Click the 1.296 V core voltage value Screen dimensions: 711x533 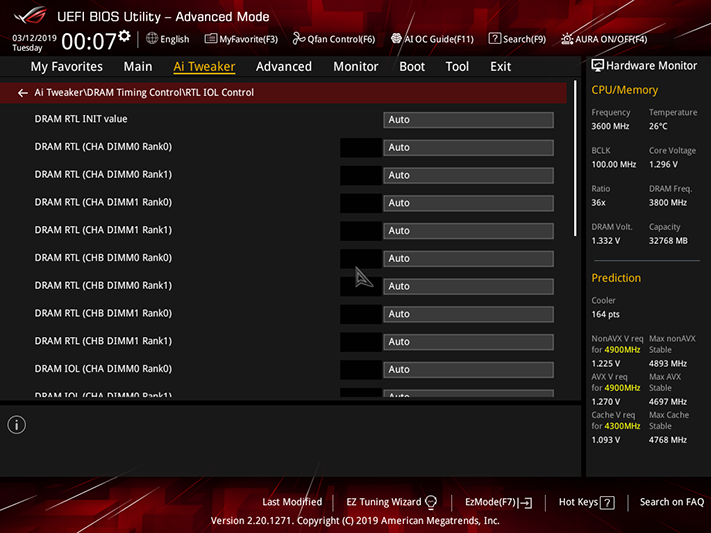663,165
